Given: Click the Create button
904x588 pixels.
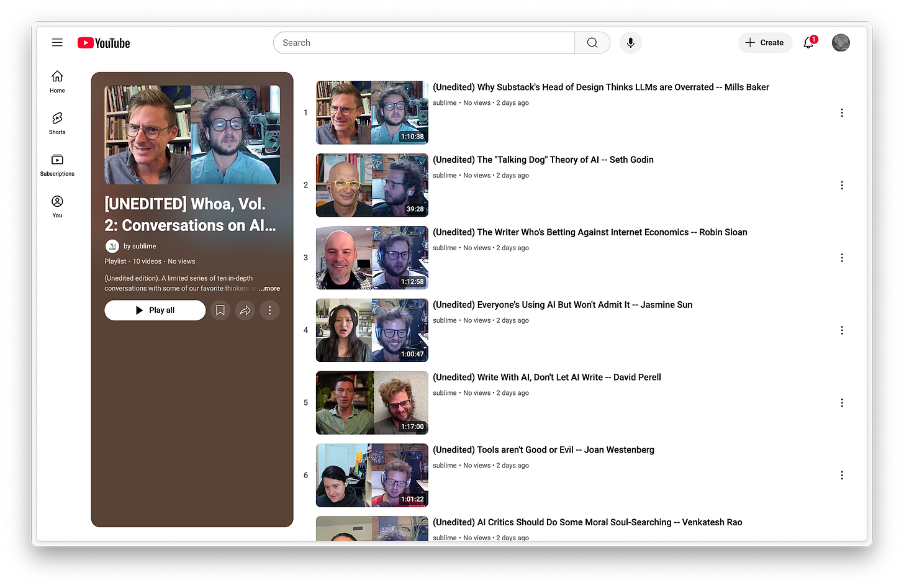Looking at the screenshot, I should pos(765,43).
